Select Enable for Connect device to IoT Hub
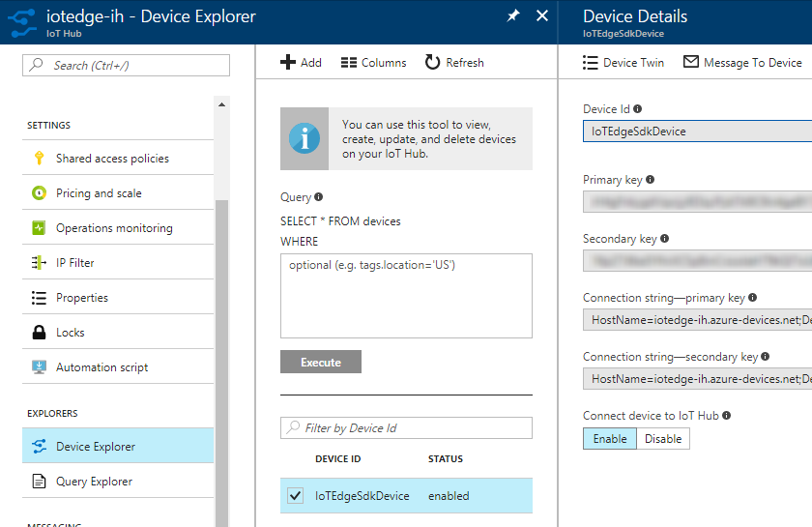This screenshot has height=527, width=812. point(610,439)
